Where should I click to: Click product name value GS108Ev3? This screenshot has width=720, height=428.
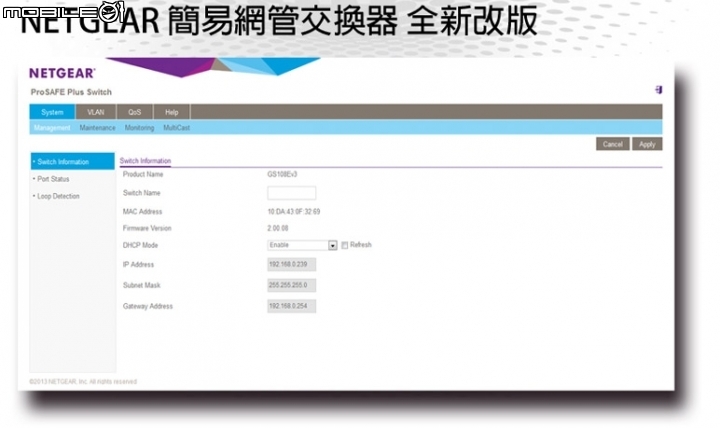(x=282, y=175)
